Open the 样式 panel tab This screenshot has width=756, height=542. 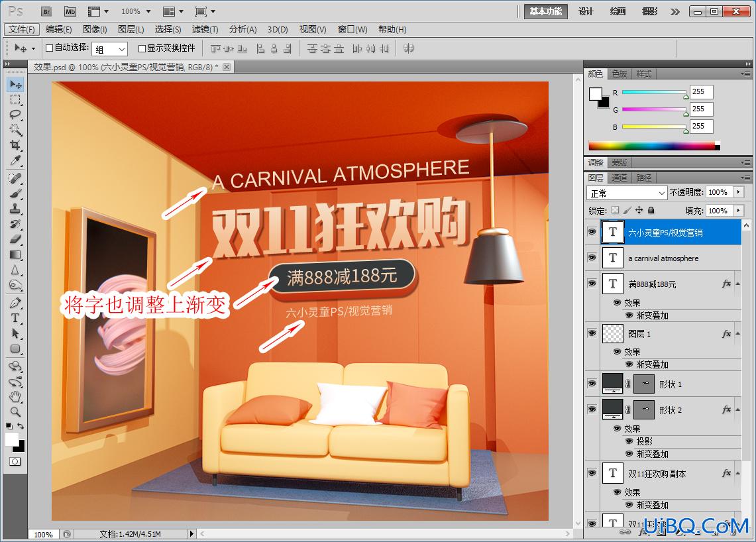pyautogui.click(x=643, y=74)
